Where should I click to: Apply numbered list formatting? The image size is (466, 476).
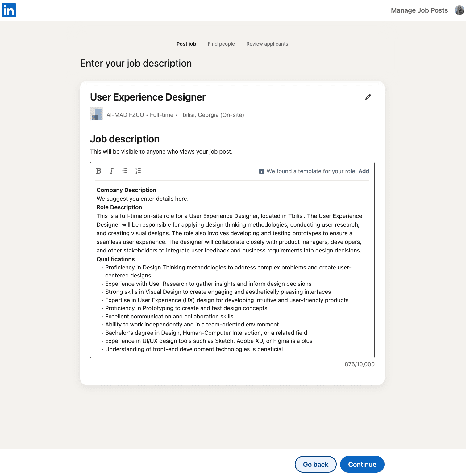(x=138, y=171)
